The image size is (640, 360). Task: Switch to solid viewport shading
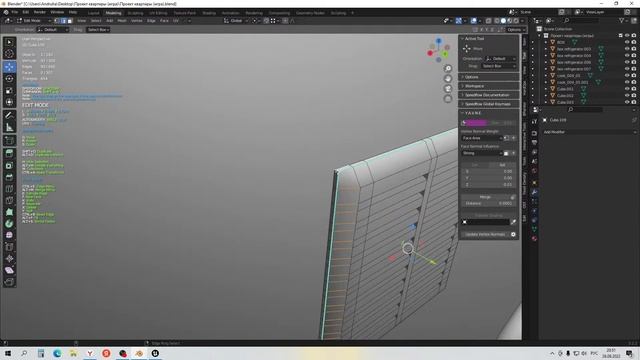[503, 21]
